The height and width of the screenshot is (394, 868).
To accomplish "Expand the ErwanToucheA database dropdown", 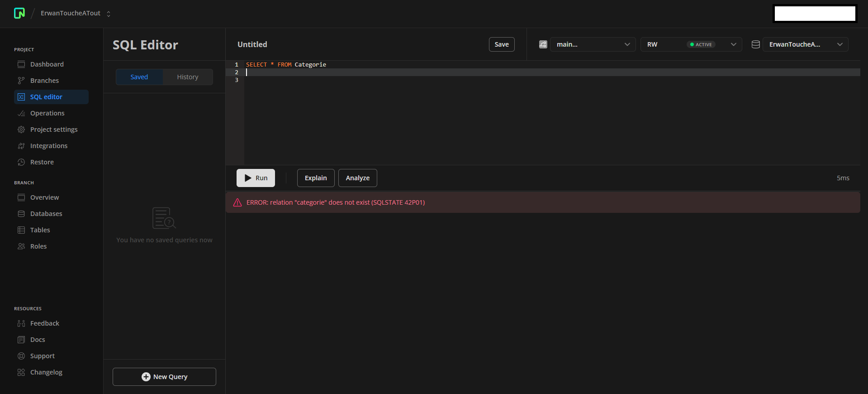I will point(805,44).
